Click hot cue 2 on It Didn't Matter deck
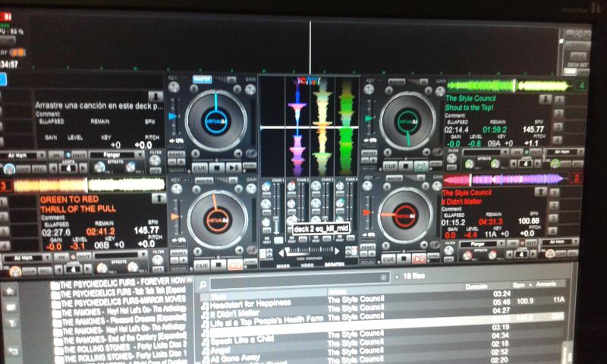Screen dimensions: 607x364 tap(554, 205)
